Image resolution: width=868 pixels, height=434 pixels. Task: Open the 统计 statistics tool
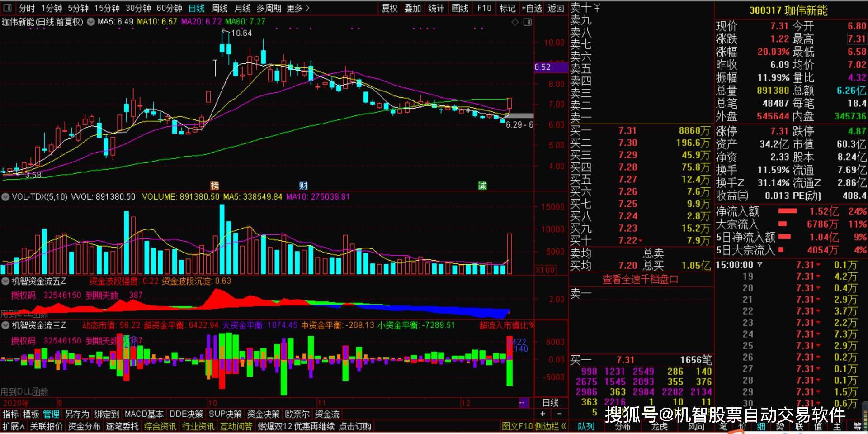pos(436,8)
